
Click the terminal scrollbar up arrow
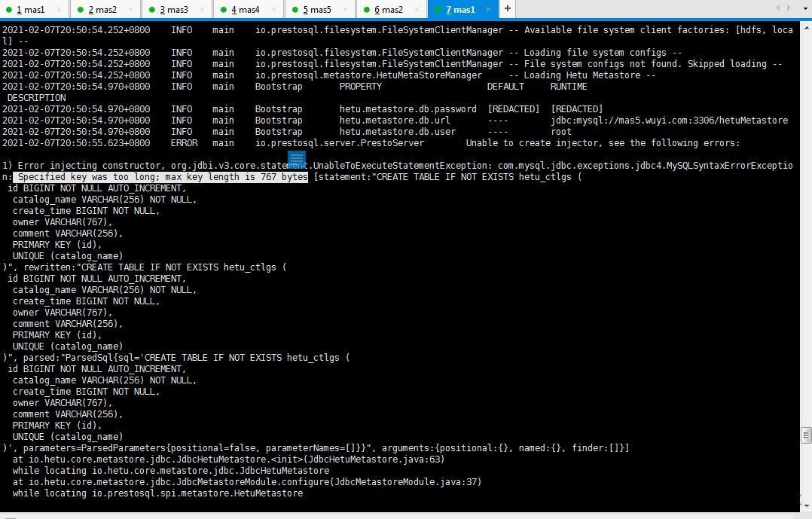coord(806,27)
